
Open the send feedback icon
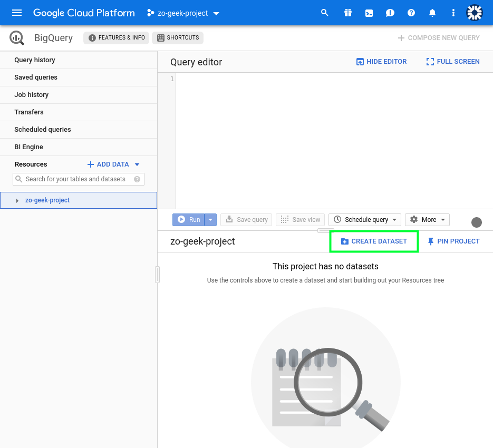click(x=390, y=13)
